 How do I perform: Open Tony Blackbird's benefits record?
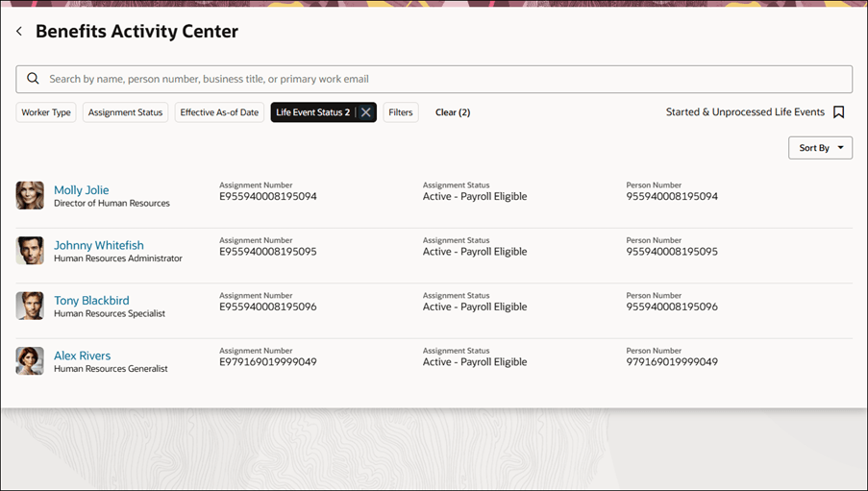91,301
